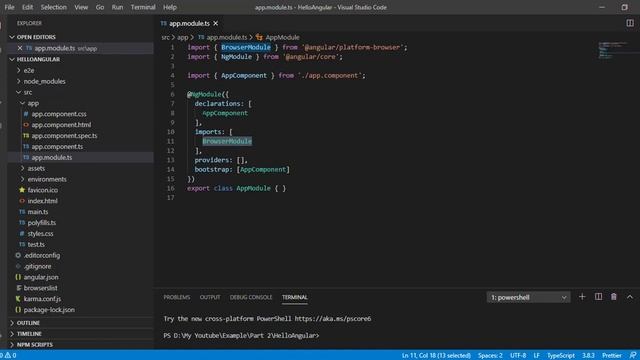Open test.ts file

pyautogui.click(x=36, y=244)
